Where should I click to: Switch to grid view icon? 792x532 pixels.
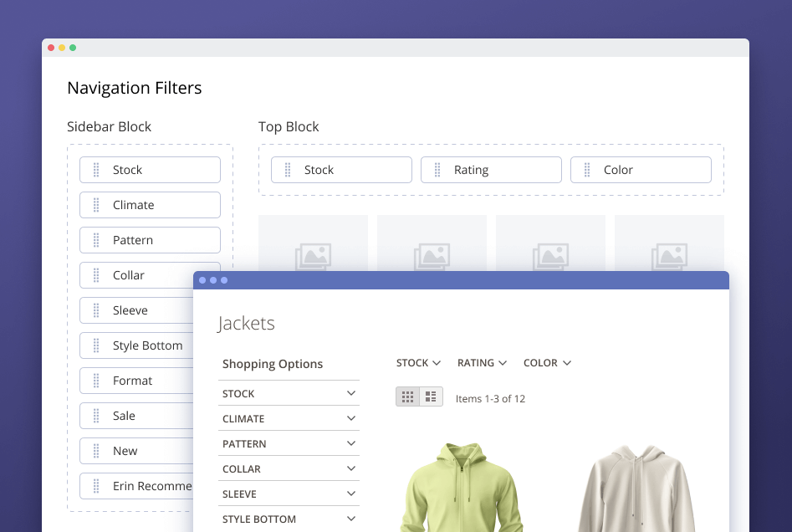point(408,397)
